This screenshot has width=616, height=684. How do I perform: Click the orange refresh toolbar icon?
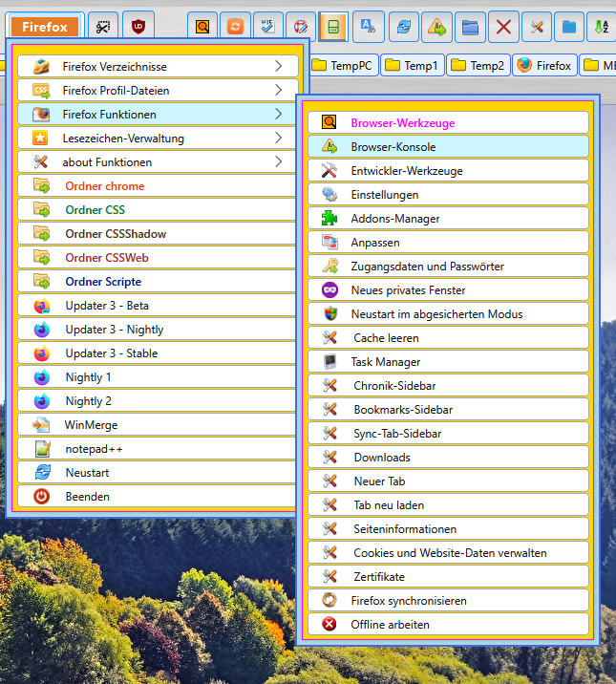click(x=235, y=27)
